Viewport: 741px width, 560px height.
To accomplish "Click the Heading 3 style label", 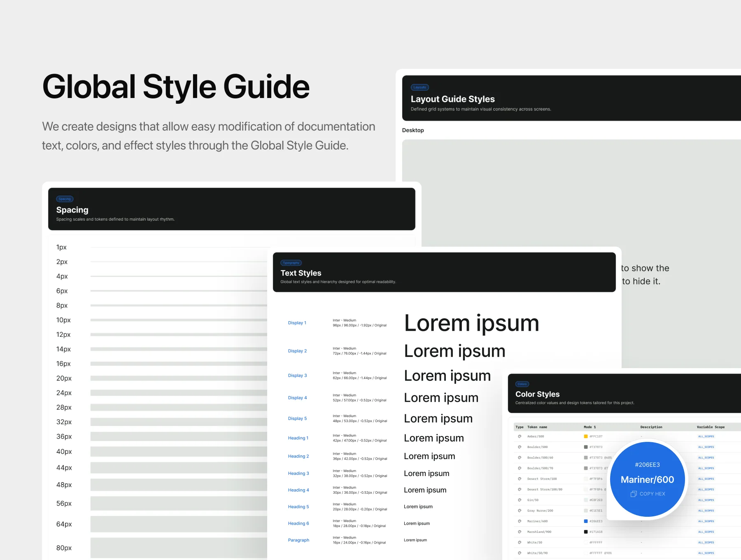I will 298,474.
